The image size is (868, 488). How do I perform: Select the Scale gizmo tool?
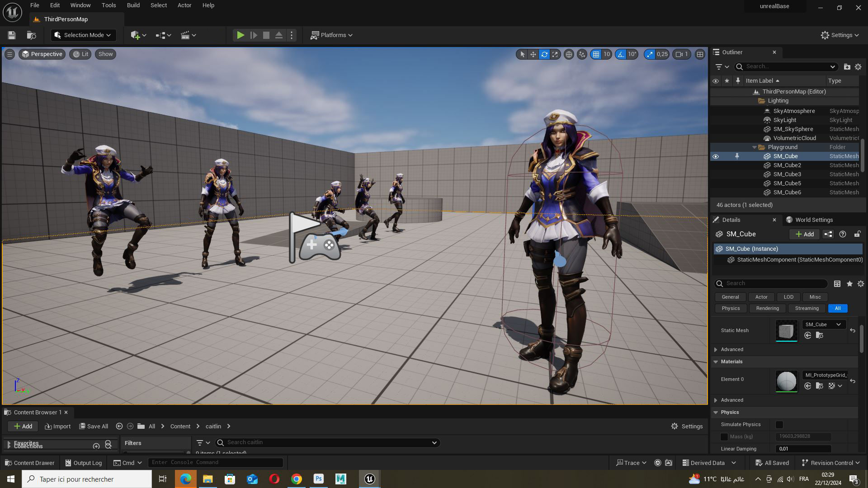555,54
